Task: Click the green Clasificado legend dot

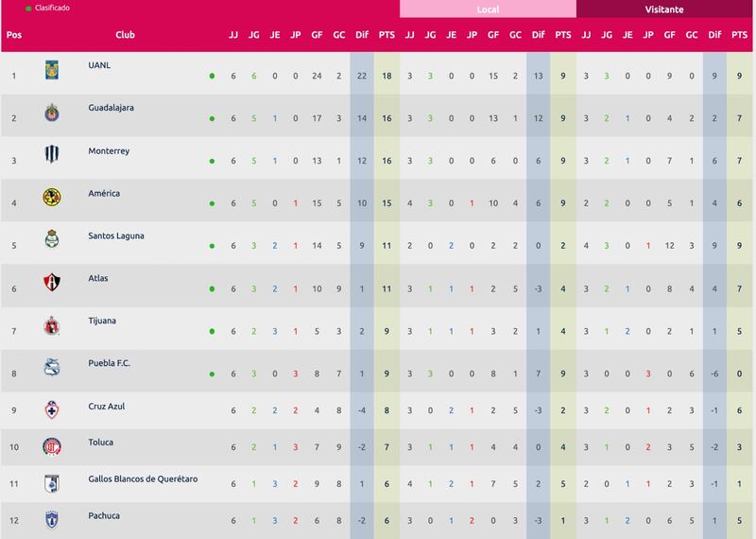Action: click(7, 8)
